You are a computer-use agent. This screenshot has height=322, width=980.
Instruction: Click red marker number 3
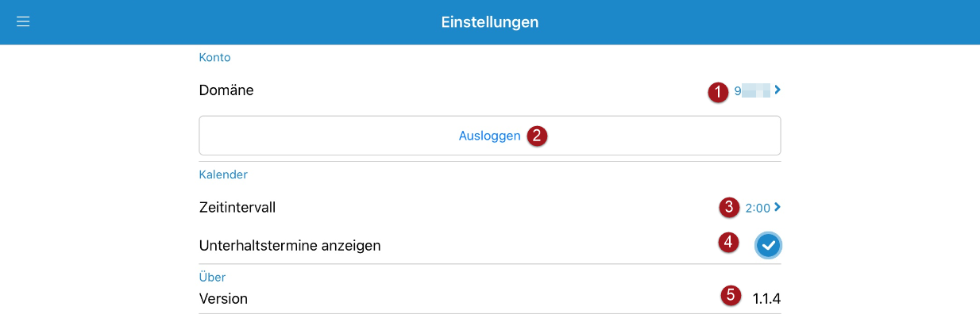[x=728, y=208]
